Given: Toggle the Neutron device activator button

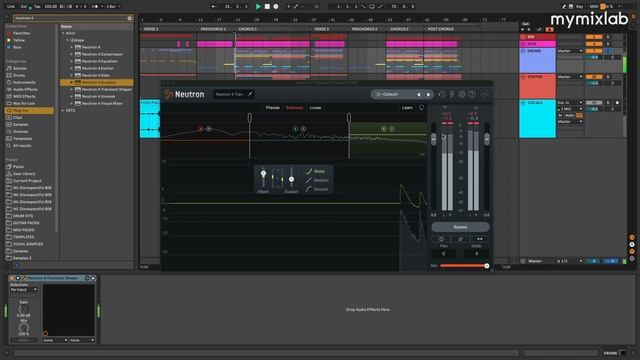Looking at the screenshot, I should (12, 278).
